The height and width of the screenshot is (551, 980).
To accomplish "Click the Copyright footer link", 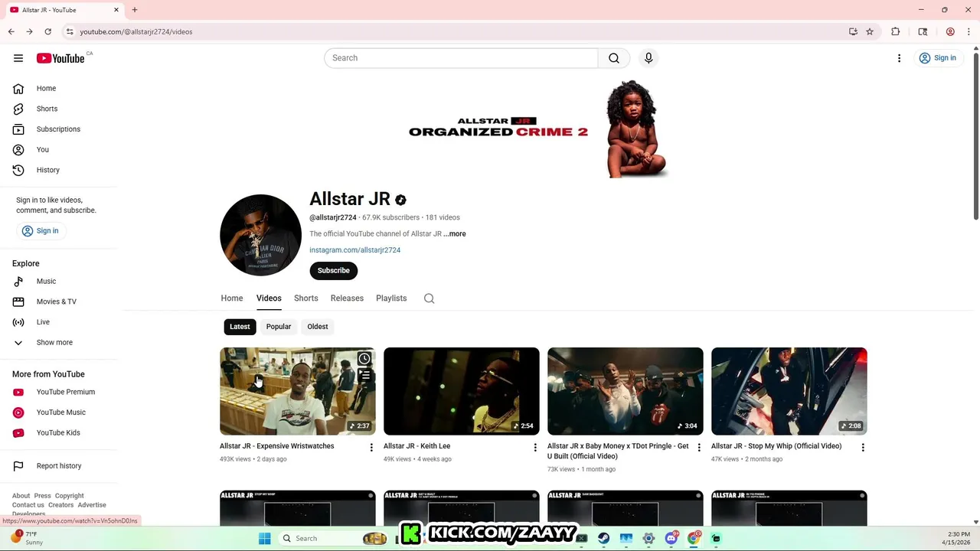I will pyautogui.click(x=69, y=496).
